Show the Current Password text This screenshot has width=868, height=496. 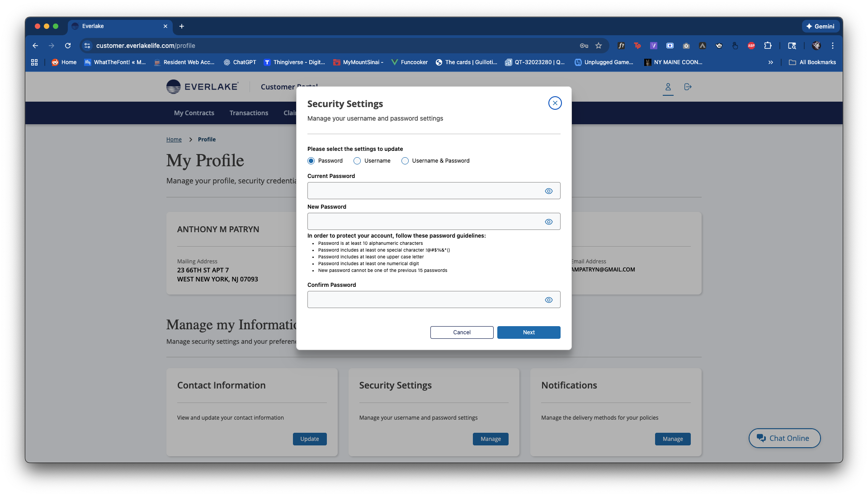[x=548, y=191]
